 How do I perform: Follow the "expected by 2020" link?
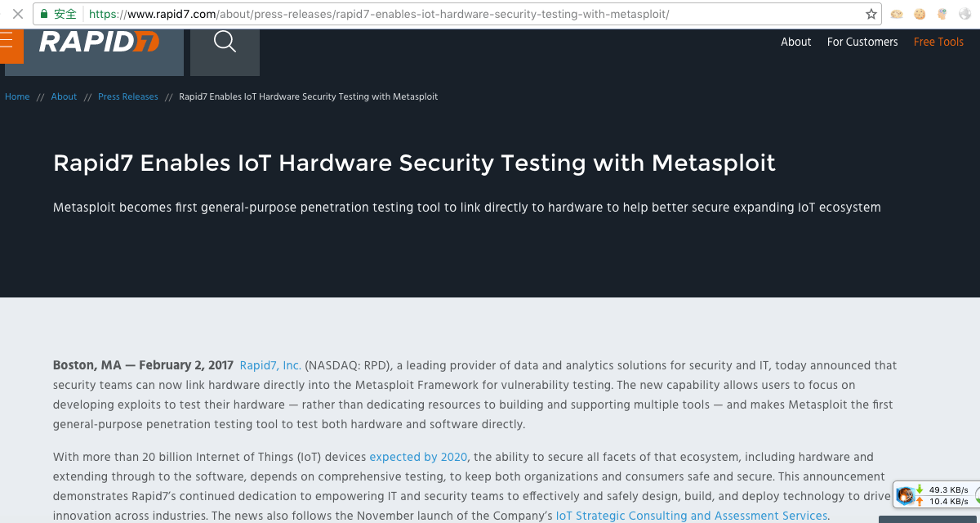click(x=418, y=457)
